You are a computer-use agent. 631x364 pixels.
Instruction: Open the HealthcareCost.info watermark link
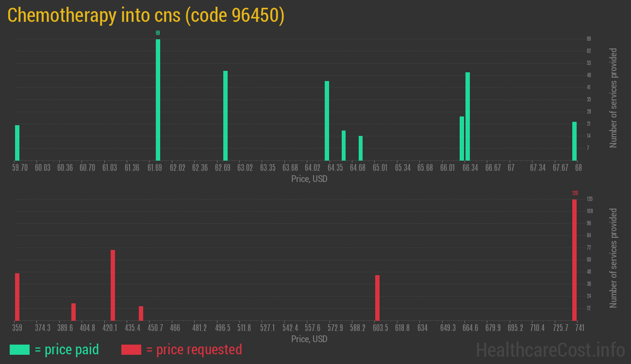[x=550, y=349]
